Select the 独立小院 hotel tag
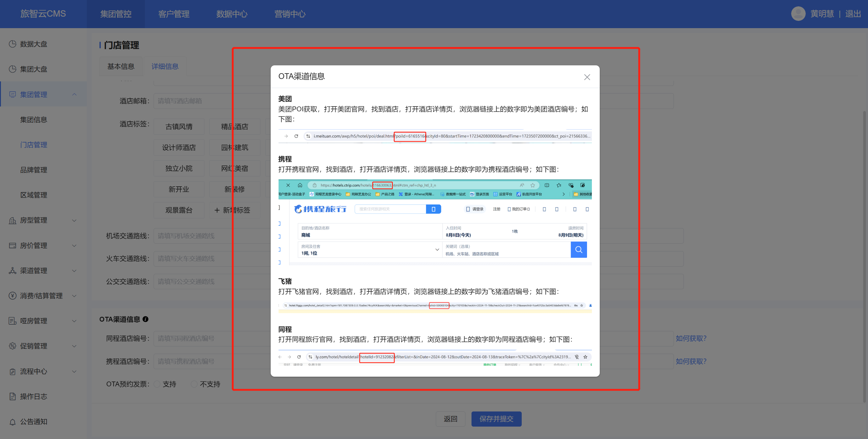 pos(179,168)
